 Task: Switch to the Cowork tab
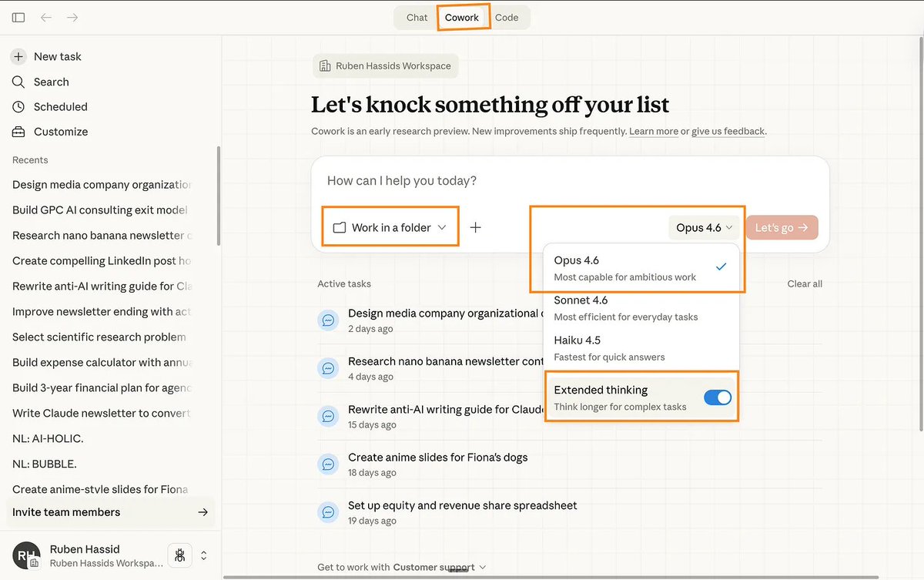pos(462,18)
